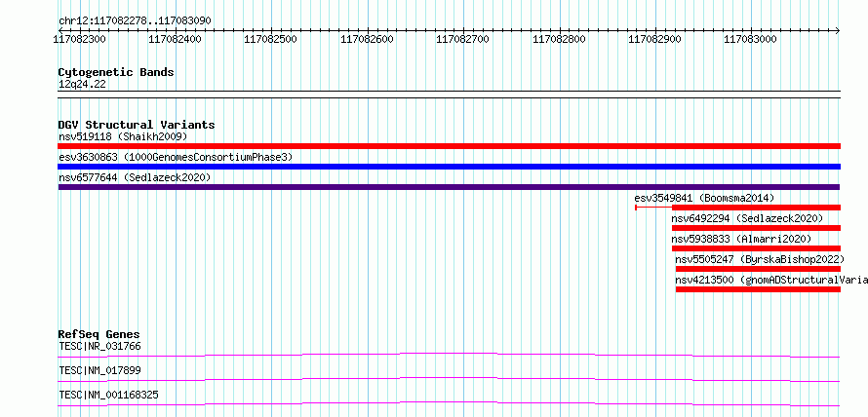Click the blue esv3630863 variant bar
This screenshot has height=417, width=868.
tap(449, 167)
